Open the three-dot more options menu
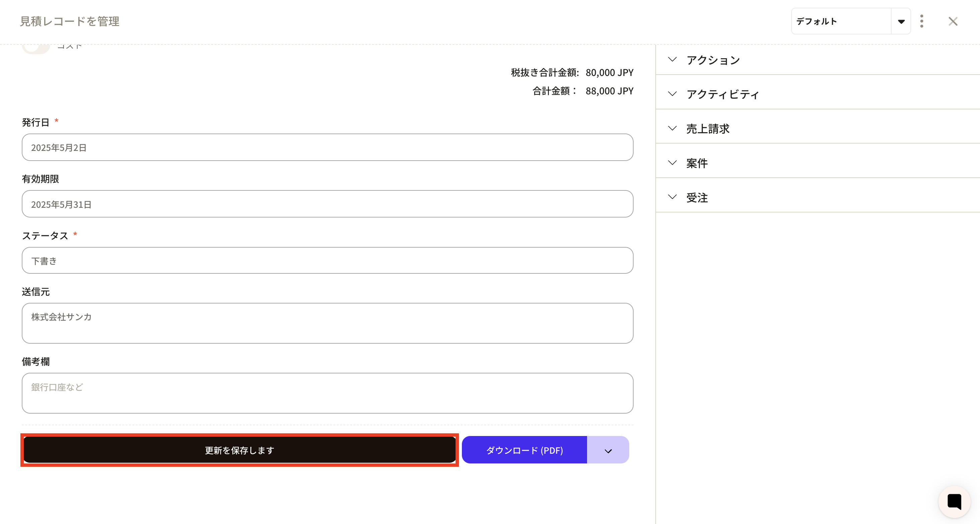 tap(921, 21)
